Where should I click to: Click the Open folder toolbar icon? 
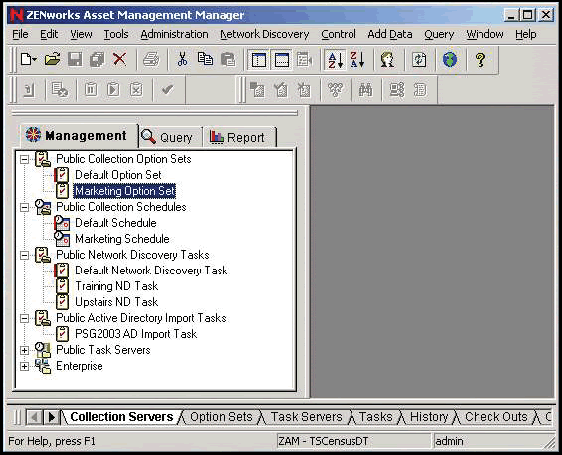point(52,59)
